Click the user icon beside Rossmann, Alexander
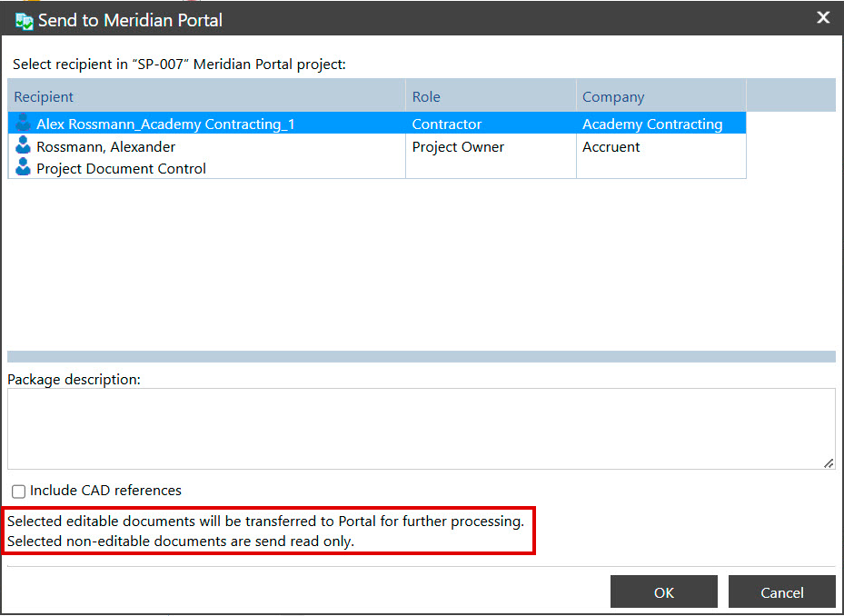This screenshot has width=844, height=616. tap(21, 146)
